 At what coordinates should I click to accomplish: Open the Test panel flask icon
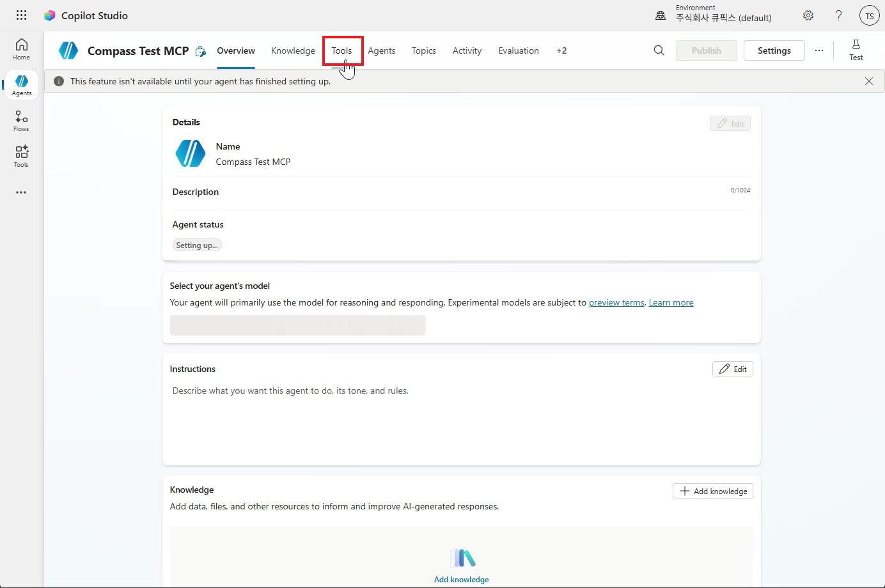click(856, 50)
